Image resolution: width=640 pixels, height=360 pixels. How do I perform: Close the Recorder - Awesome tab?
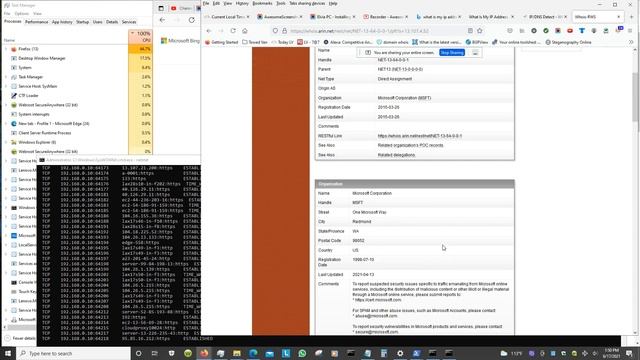(406, 17)
